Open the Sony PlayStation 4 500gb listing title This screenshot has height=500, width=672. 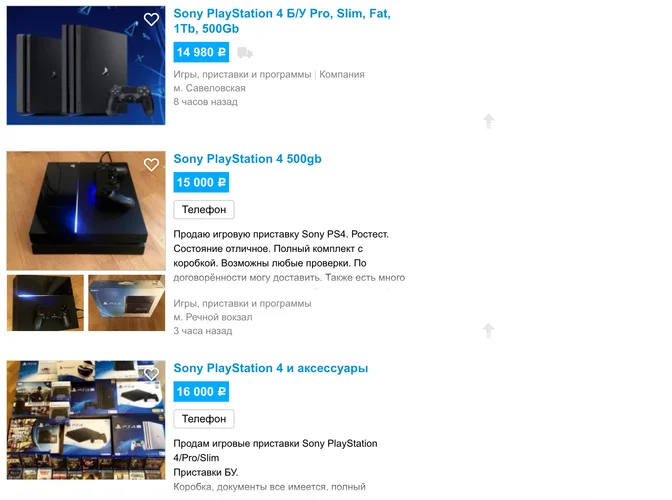(247, 159)
